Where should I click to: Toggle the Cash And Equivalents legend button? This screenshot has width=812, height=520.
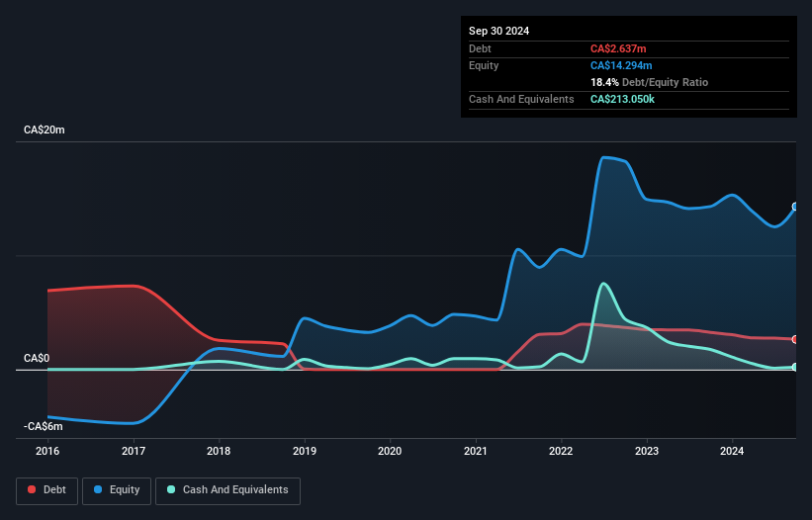(227, 490)
